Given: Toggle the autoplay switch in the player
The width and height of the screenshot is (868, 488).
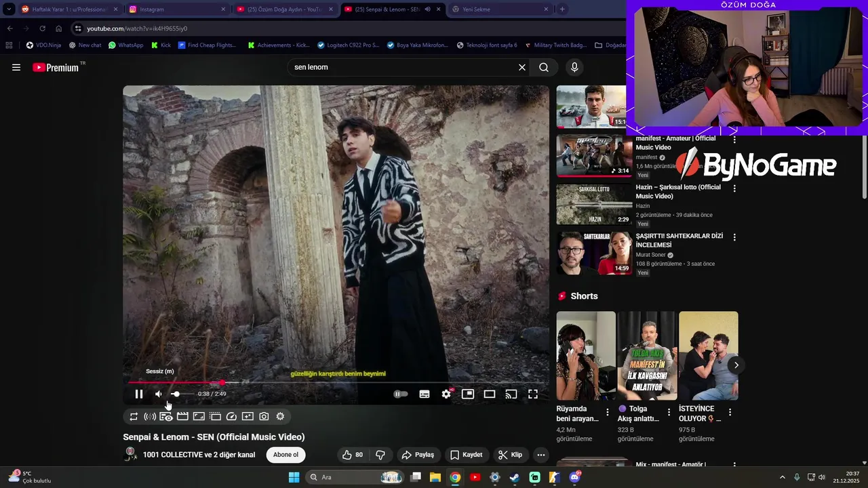Looking at the screenshot, I should 401,394.
